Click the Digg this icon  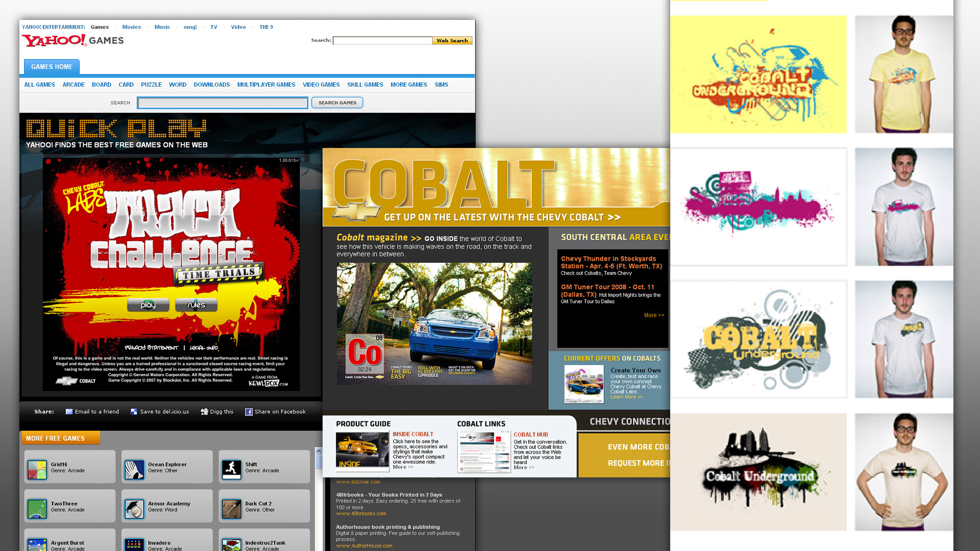coord(204,412)
